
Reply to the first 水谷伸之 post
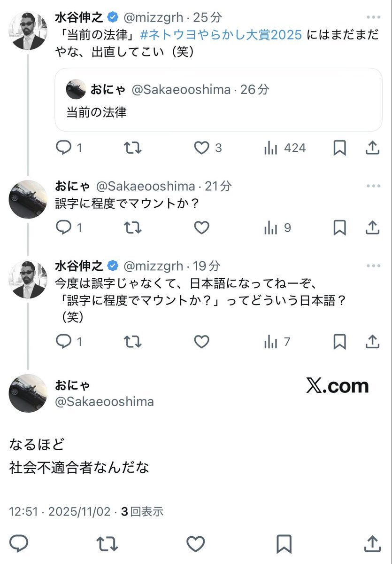tap(63, 148)
